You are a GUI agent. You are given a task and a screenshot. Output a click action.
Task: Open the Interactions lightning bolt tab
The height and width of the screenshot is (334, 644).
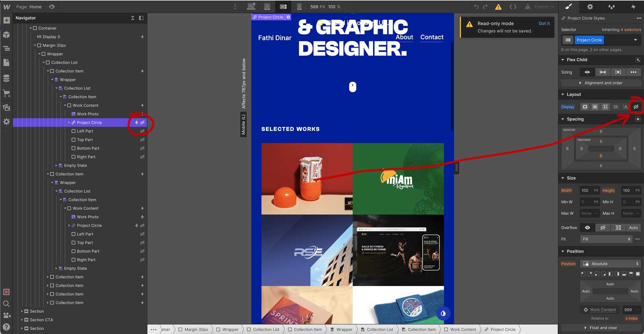click(x=633, y=7)
